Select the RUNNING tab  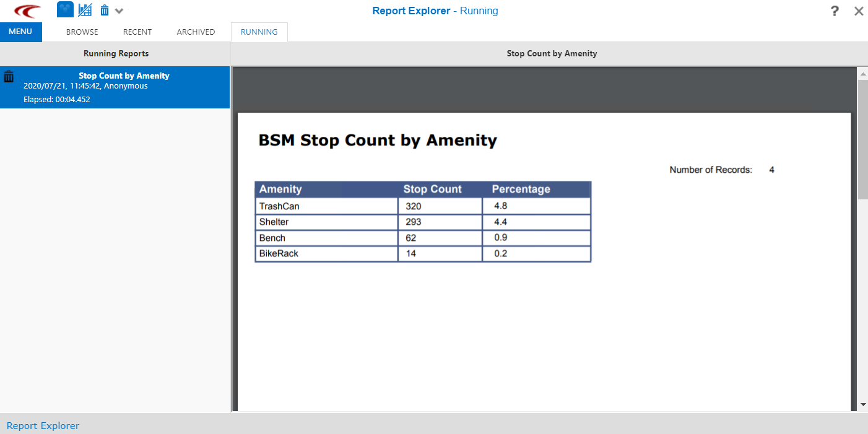tap(259, 32)
